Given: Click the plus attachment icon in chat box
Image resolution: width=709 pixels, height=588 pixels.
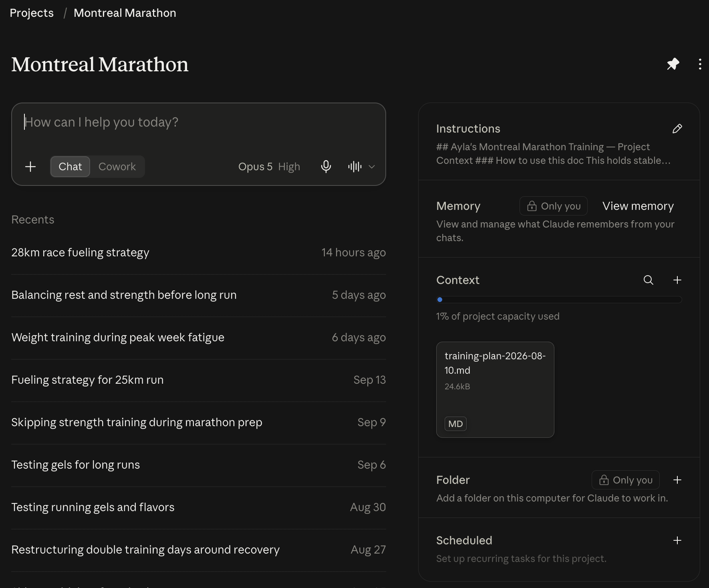Looking at the screenshot, I should pyautogui.click(x=30, y=167).
